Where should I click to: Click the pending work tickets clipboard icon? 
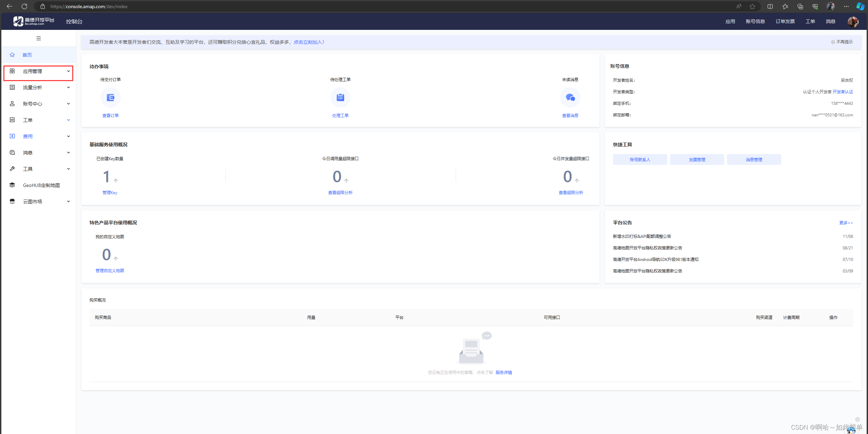click(x=340, y=98)
